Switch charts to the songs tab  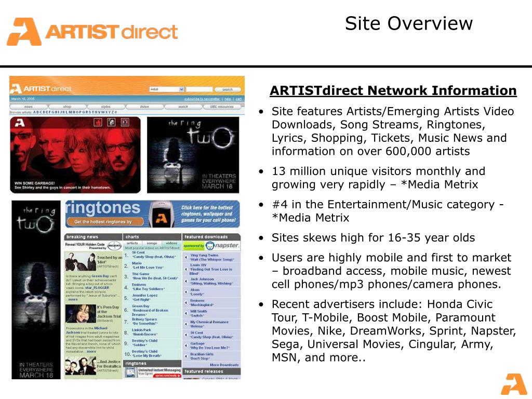click(152, 243)
